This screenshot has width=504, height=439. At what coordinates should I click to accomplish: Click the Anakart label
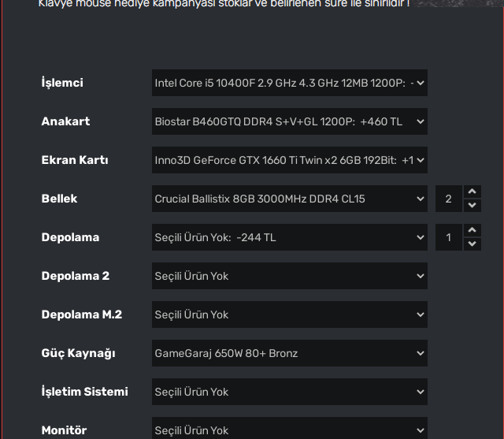coord(65,121)
